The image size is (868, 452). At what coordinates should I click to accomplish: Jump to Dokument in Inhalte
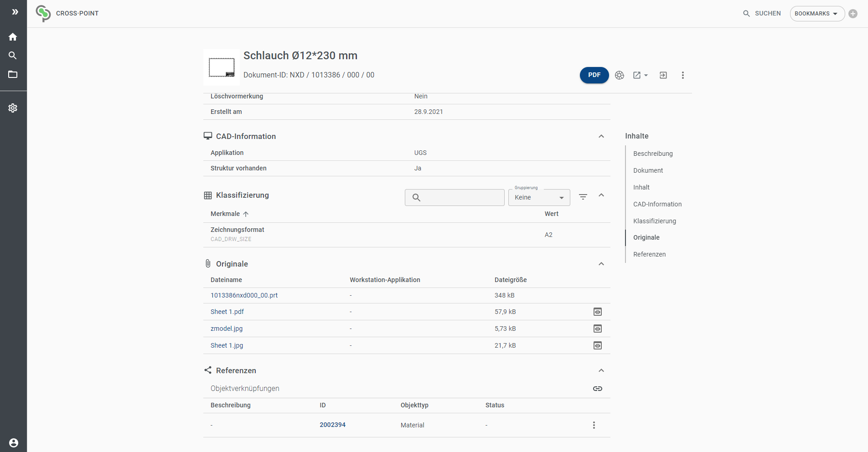[x=648, y=170]
